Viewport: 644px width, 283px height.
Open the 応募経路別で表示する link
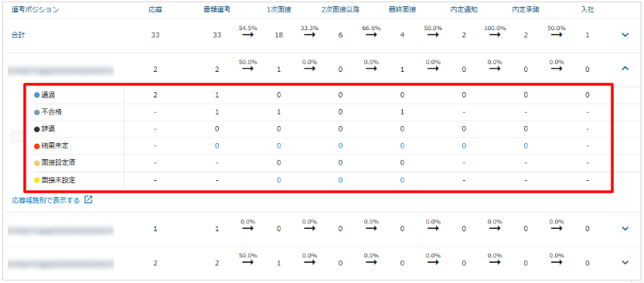coord(46,200)
